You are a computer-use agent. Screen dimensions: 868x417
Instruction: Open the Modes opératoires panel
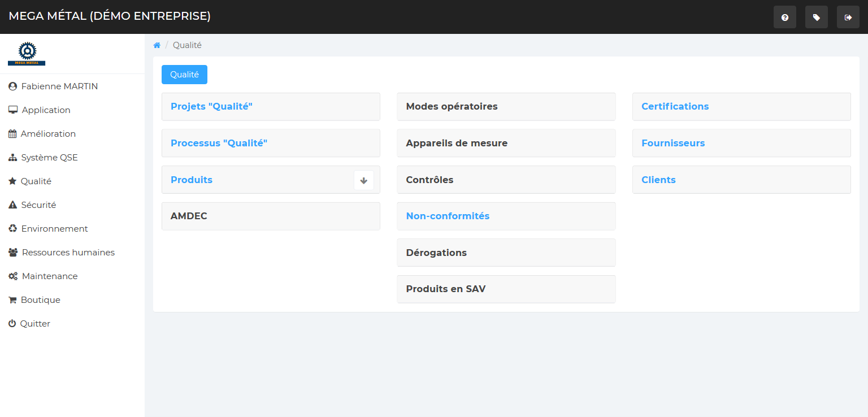452,106
